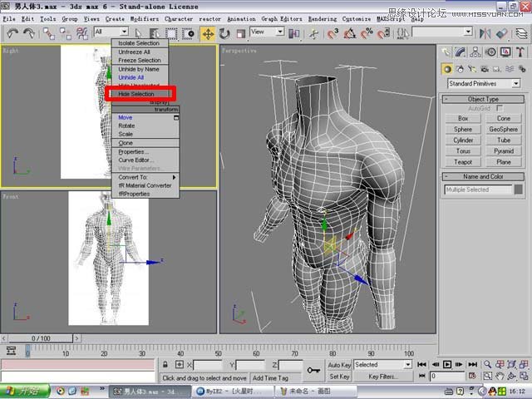Select the Geometry category sphere icon
Image resolution: width=532 pixels, height=399 pixels.
click(447, 69)
